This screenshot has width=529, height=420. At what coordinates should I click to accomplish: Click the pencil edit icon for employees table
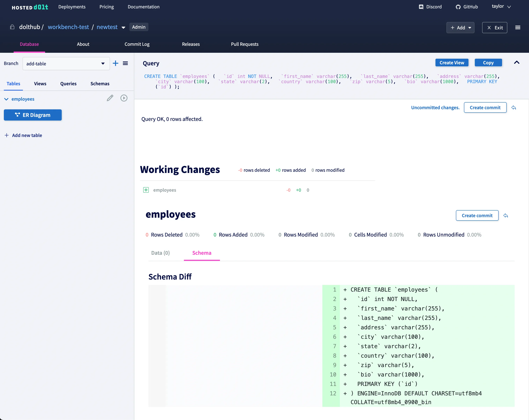coord(110,98)
